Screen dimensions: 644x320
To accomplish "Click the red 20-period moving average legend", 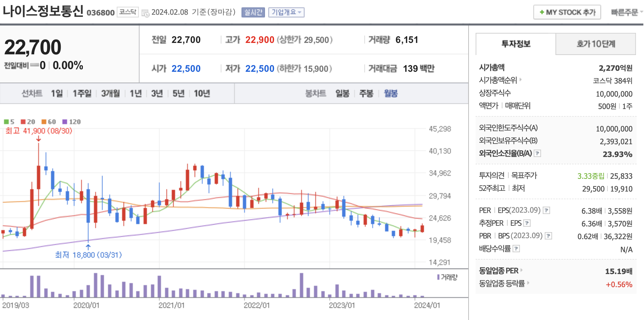I will point(28,122).
